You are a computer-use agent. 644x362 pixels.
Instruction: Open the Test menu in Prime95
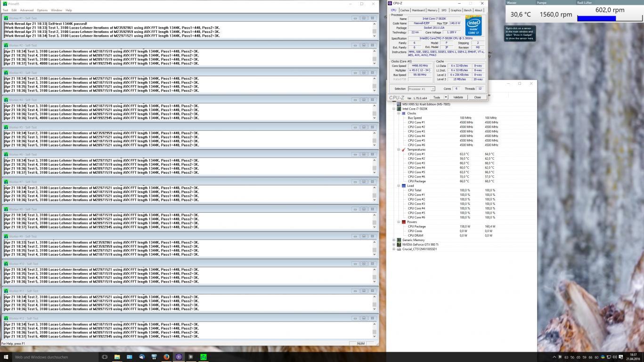pos(6,10)
